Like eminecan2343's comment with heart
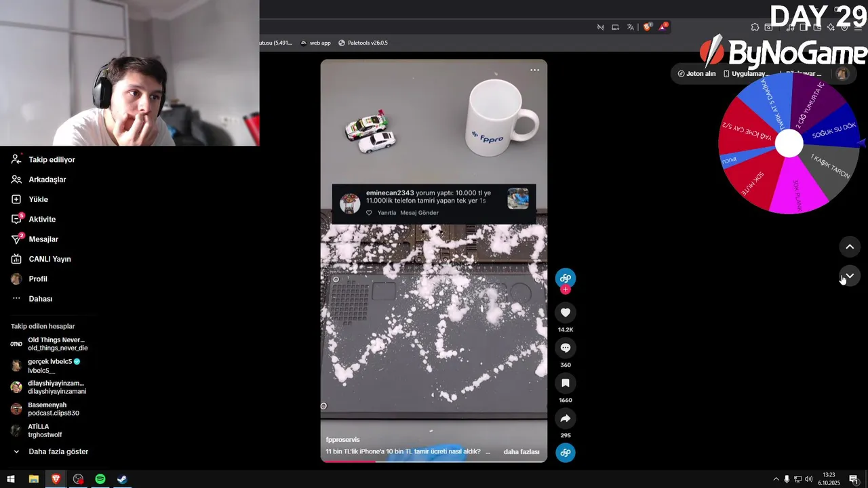868x488 pixels. click(369, 213)
